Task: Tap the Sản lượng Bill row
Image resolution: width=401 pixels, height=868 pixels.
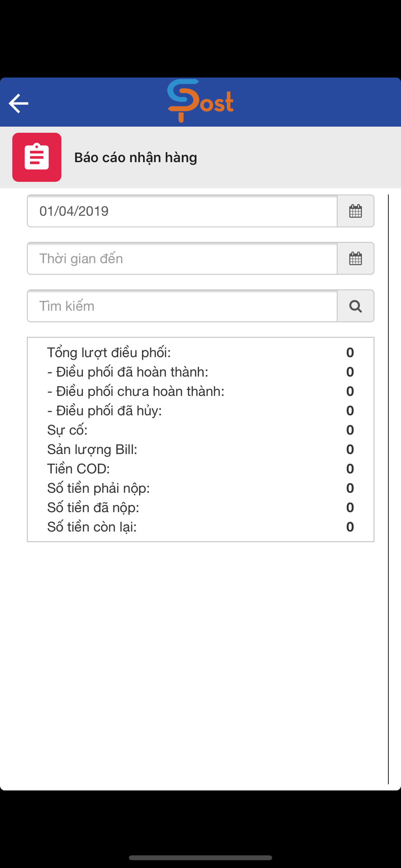Action: pyautogui.click(x=200, y=449)
